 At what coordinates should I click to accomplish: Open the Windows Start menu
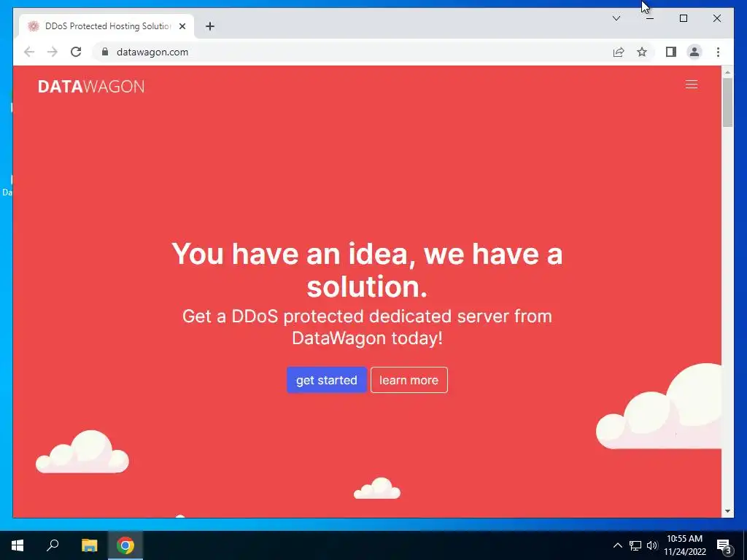coord(18,545)
